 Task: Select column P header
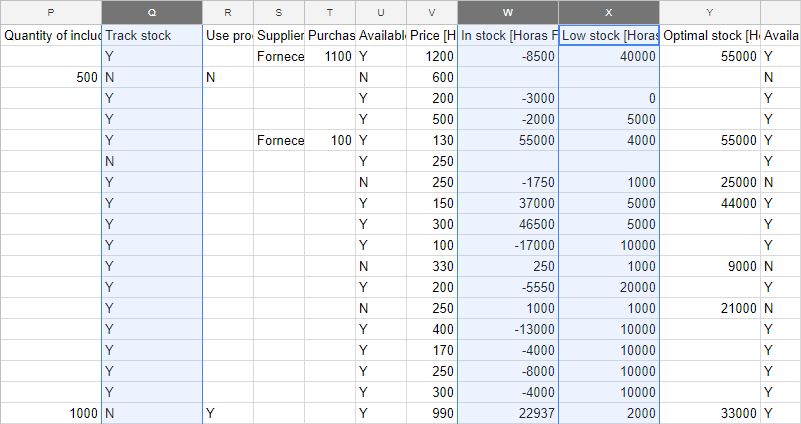(51, 12)
